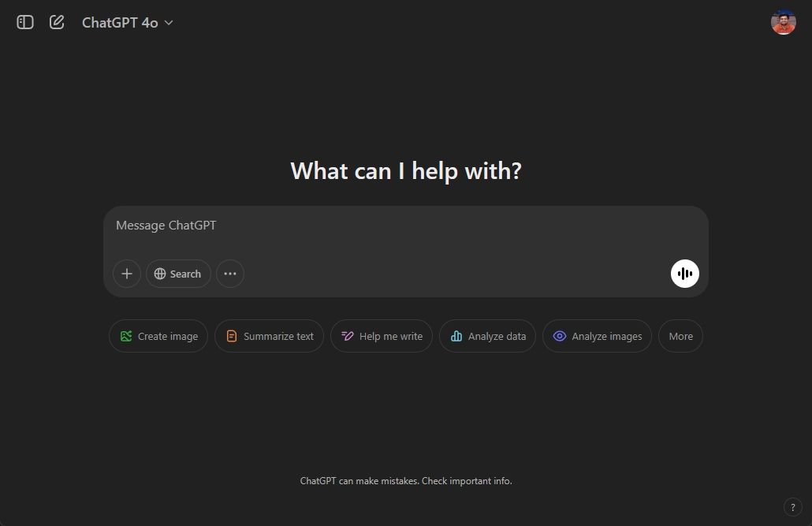Click the globe icon in Search
The height and width of the screenshot is (526, 812).
tap(160, 274)
